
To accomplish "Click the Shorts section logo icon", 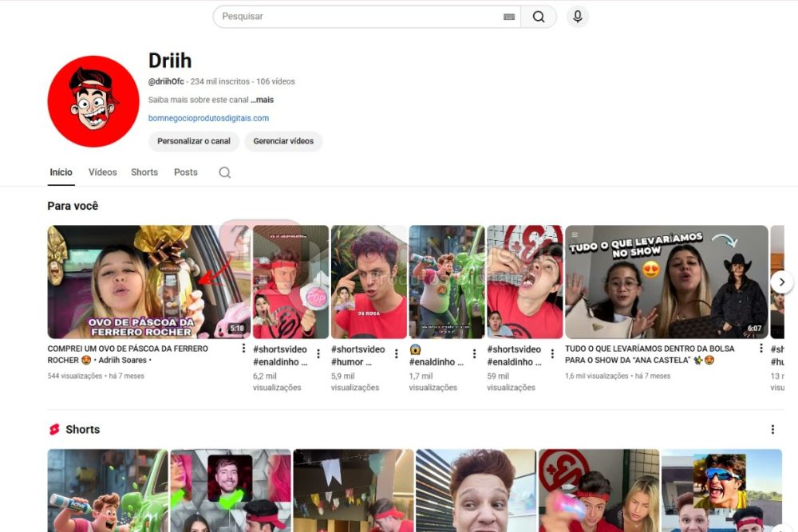I will pyautogui.click(x=54, y=429).
